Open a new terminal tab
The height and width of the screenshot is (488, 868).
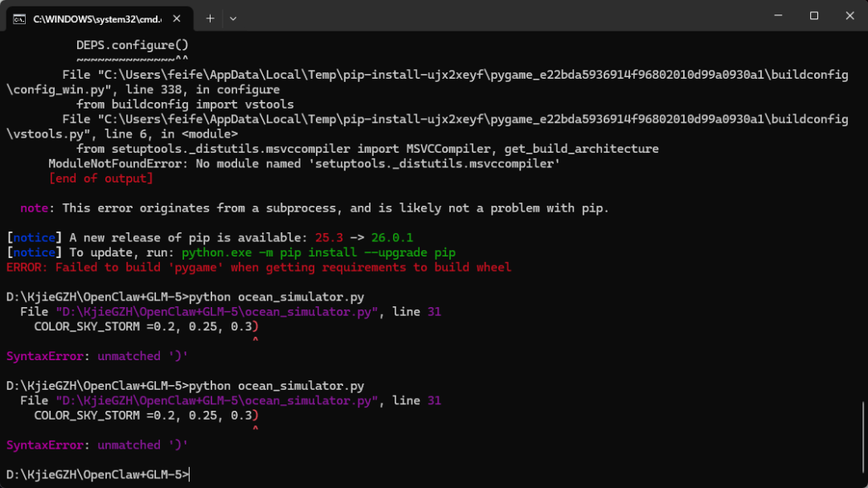pyautogui.click(x=210, y=18)
